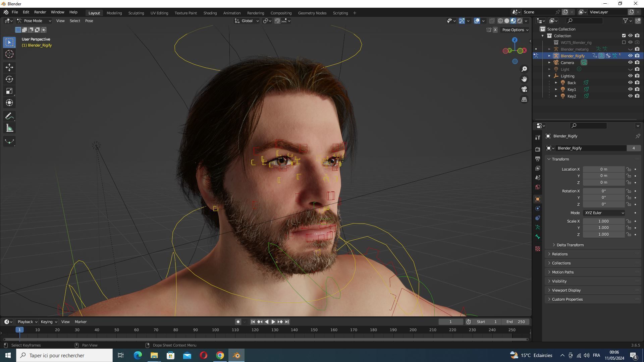Switch to the Sculpting workspace tab
Image resolution: width=644 pixels, height=362 pixels.
(136, 13)
